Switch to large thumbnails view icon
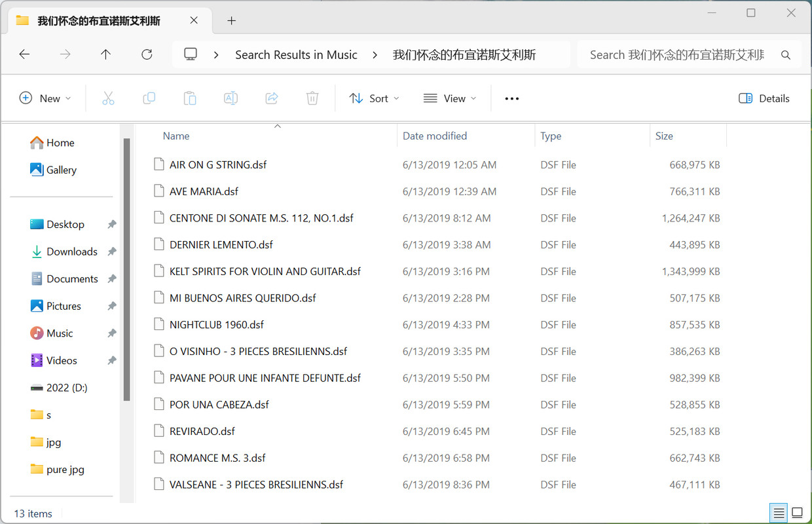The image size is (812, 524). point(797,512)
